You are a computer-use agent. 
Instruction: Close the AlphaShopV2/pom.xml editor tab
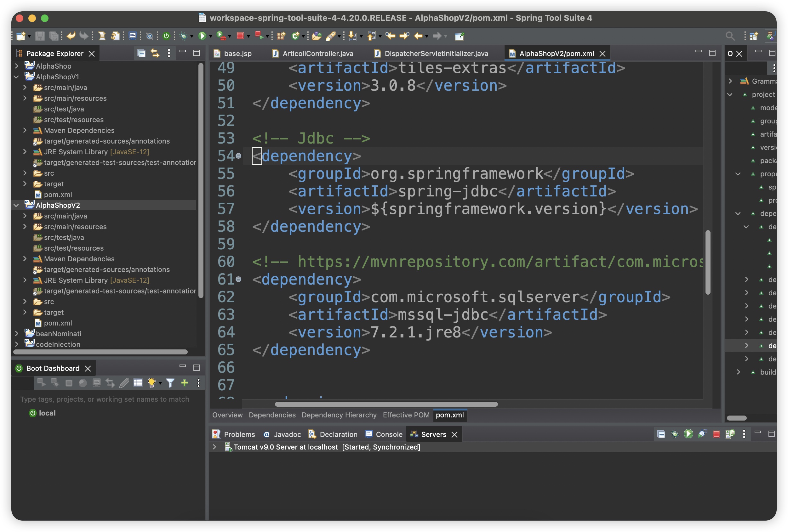pyautogui.click(x=602, y=54)
